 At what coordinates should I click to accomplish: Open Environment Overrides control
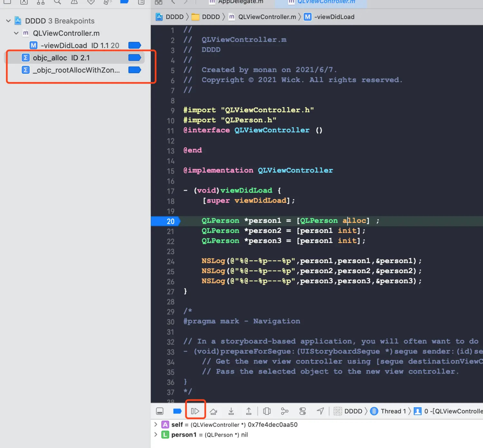303,411
